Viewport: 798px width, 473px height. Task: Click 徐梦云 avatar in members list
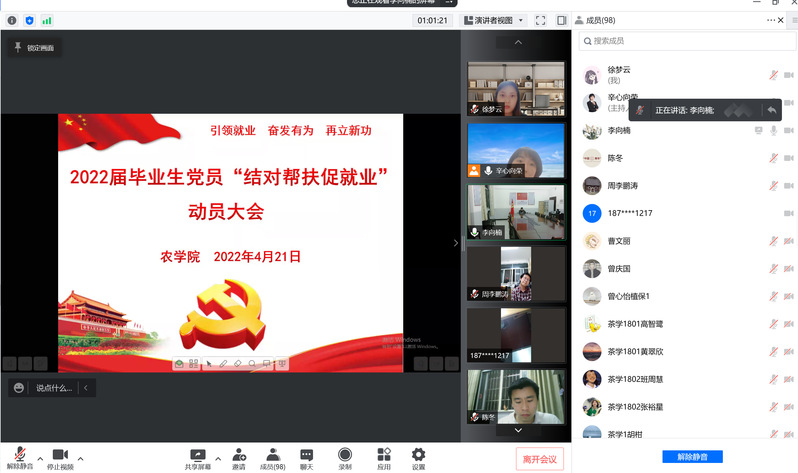592,75
